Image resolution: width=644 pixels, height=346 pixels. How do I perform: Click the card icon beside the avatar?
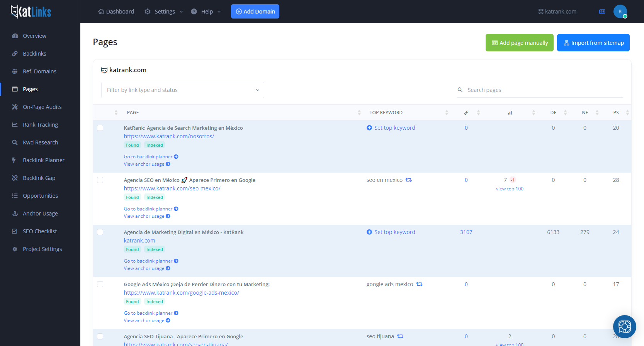602,12
